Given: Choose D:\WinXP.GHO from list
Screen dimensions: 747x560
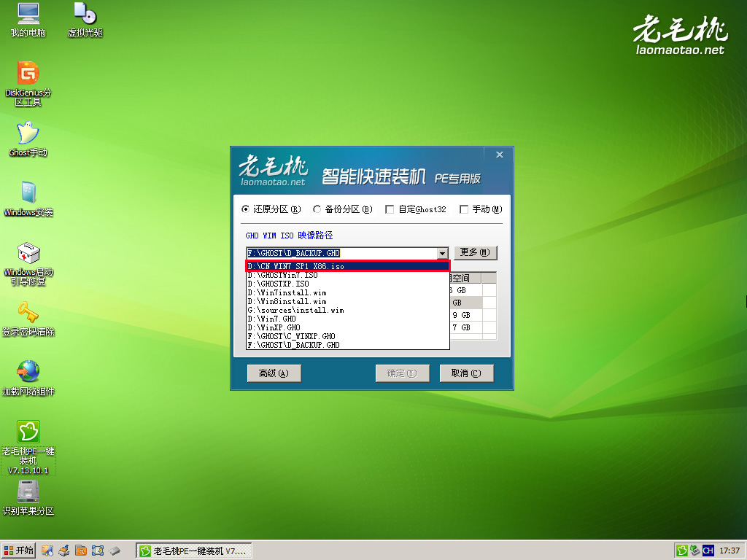Looking at the screenshot, I should click(348, 327).
